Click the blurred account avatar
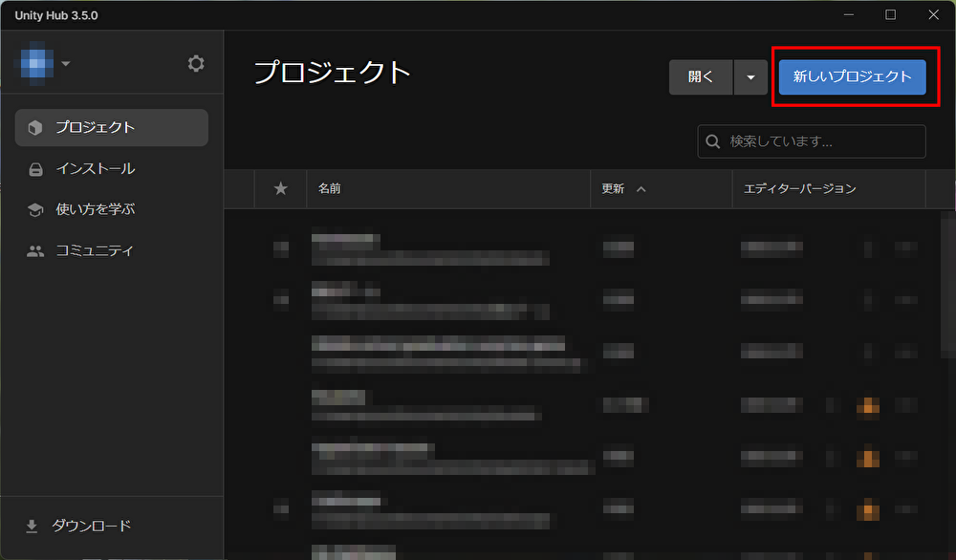Image resolution: width=956 pixels, height=560 pixels. [x=36, y=63]
